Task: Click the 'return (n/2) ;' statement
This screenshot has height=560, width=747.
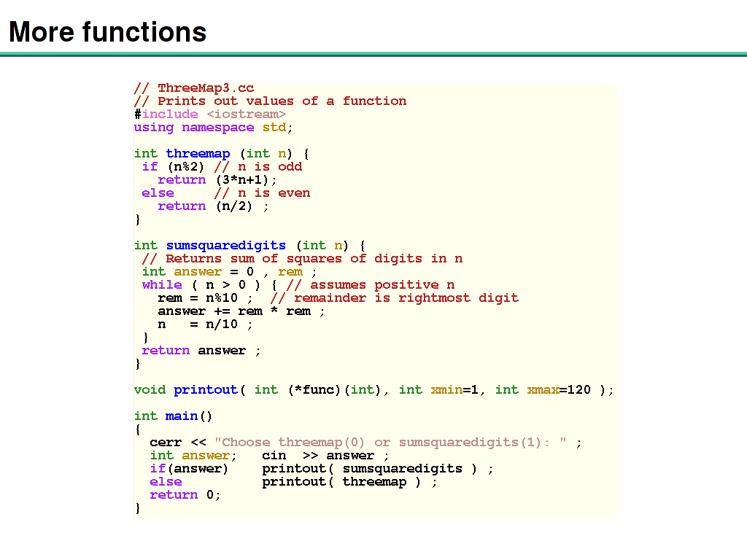Action: pos(213,206)
